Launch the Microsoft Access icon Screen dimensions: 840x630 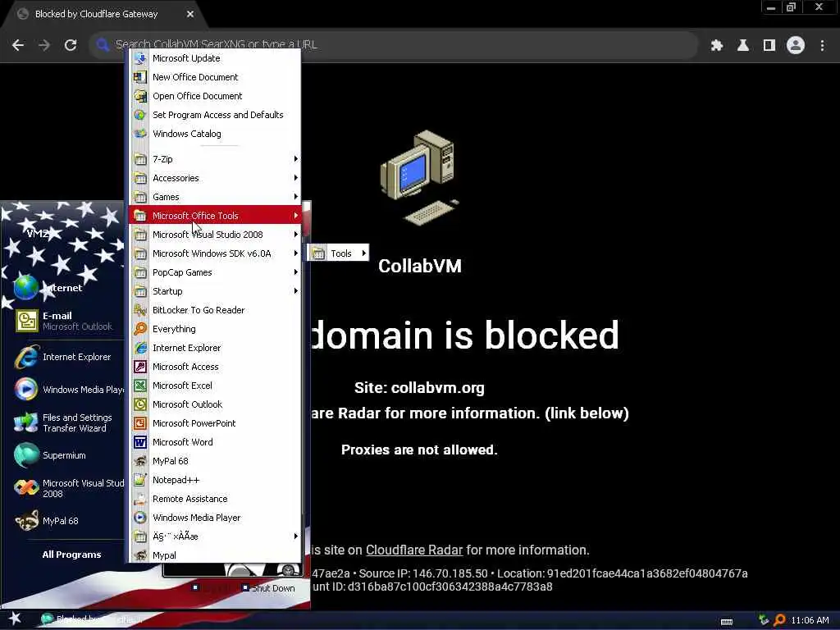click(x=140, y=367)
